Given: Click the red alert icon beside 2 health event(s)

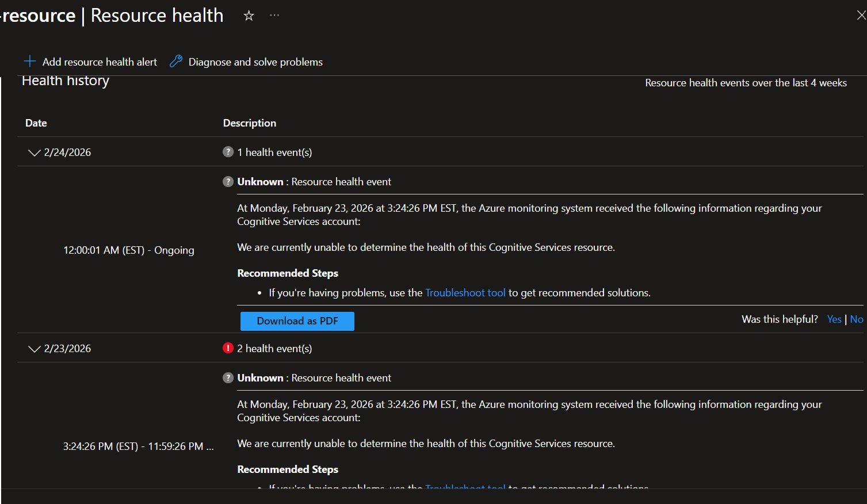Looking at the screenshot, I should 228,348.
